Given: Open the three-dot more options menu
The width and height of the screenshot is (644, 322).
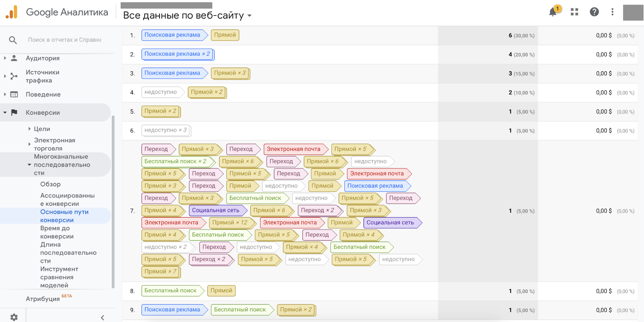Looking at the screenshot, I should pyautogui.click(x=612, y=12).
